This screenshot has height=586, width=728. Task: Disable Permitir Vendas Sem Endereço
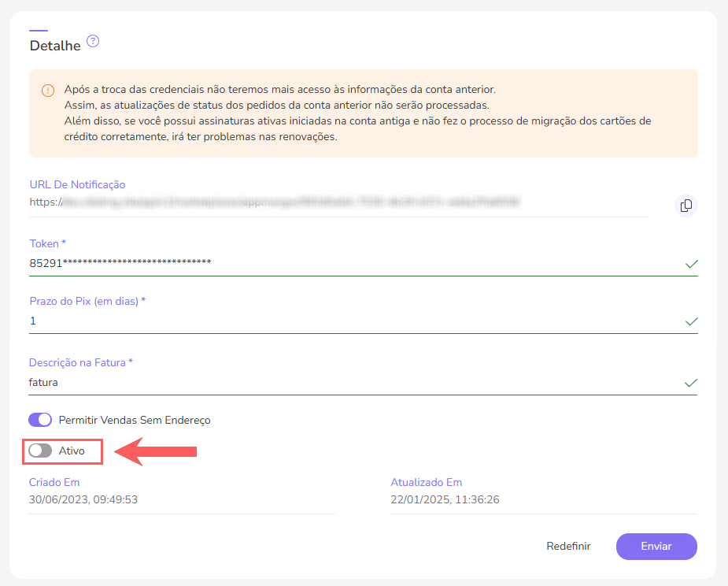point(39,420)
